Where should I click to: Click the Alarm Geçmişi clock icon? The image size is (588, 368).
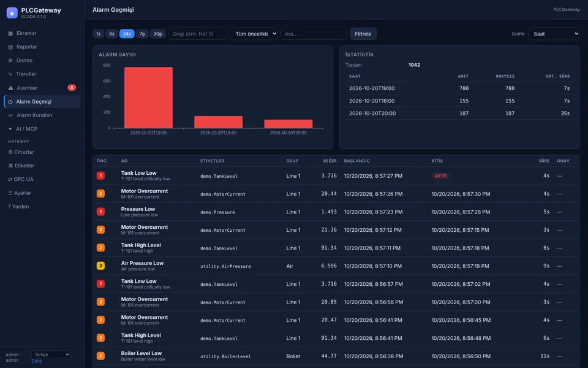point(10,102)
